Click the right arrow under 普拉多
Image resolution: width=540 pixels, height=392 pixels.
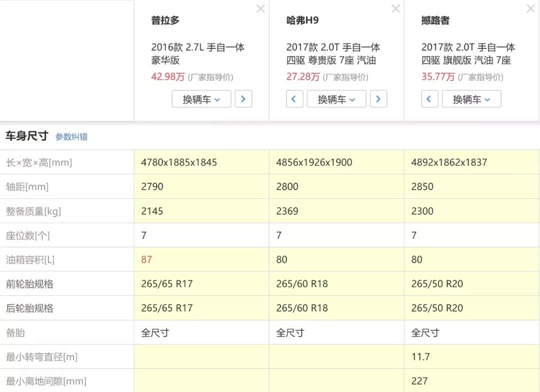[243, 99]
